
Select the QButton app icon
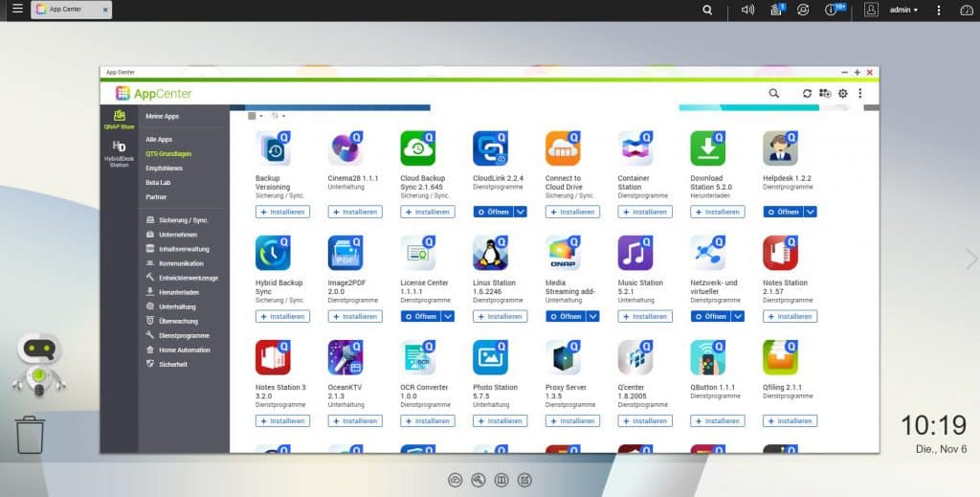(708, 357)
